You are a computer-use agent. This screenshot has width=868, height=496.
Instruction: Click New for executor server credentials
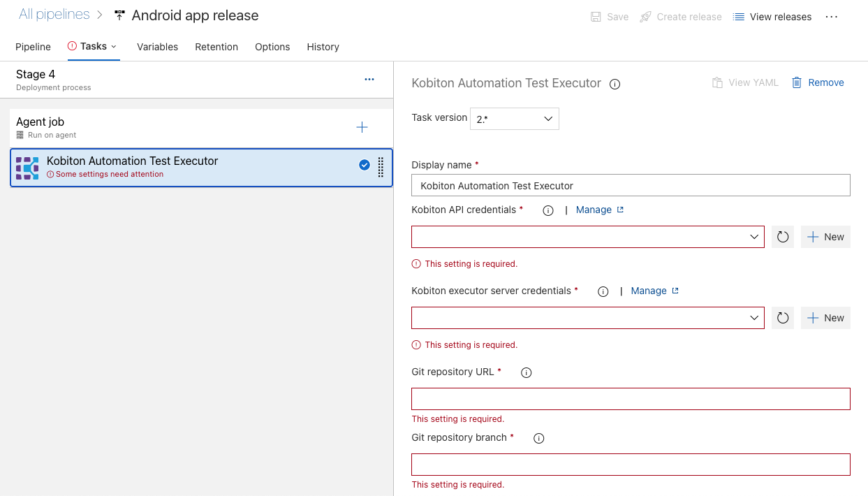(825, 318)
